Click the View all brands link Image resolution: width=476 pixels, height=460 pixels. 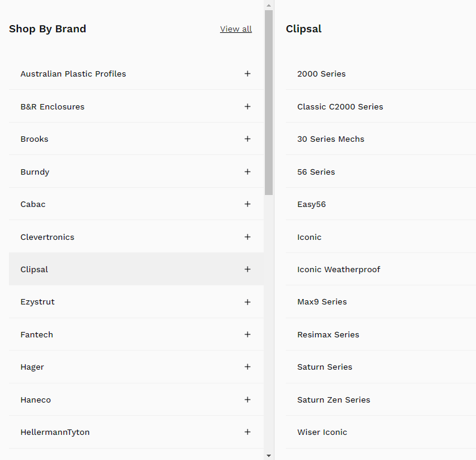(236, 29)
